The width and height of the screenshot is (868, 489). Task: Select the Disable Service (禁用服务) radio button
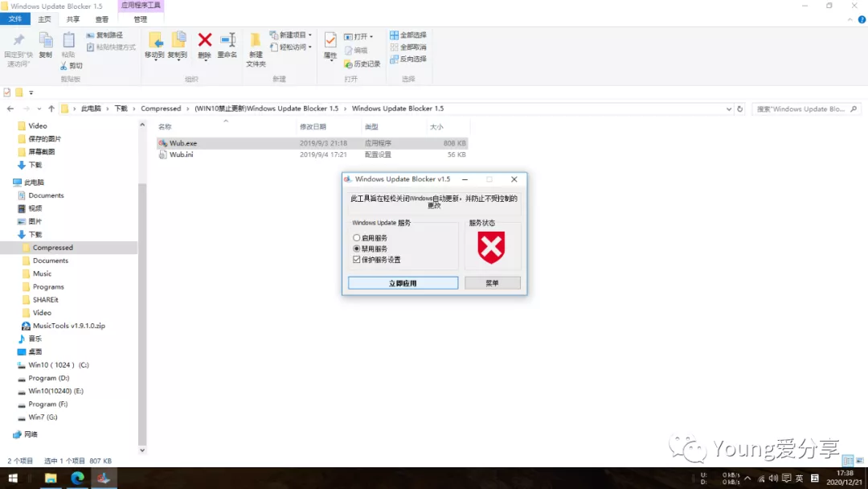(357, 249)
